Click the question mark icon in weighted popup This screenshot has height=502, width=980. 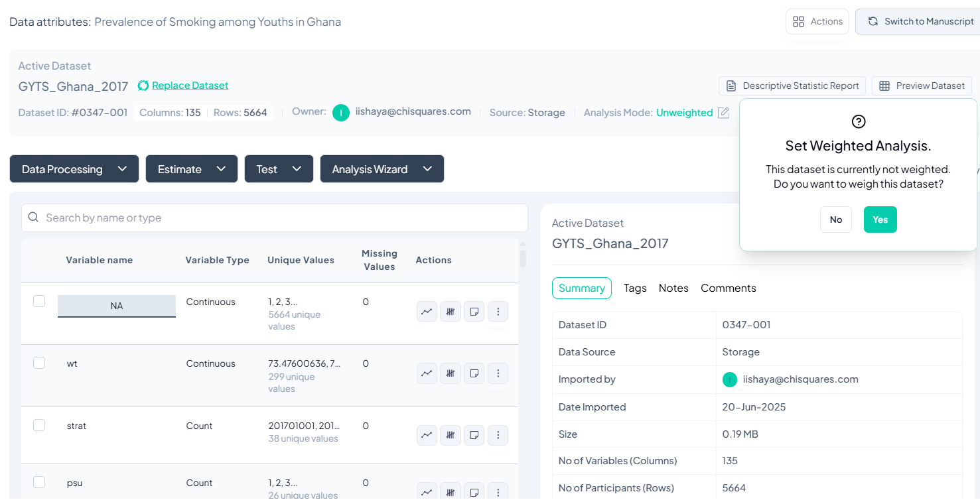pyautogui.click(x=858, y=121)
